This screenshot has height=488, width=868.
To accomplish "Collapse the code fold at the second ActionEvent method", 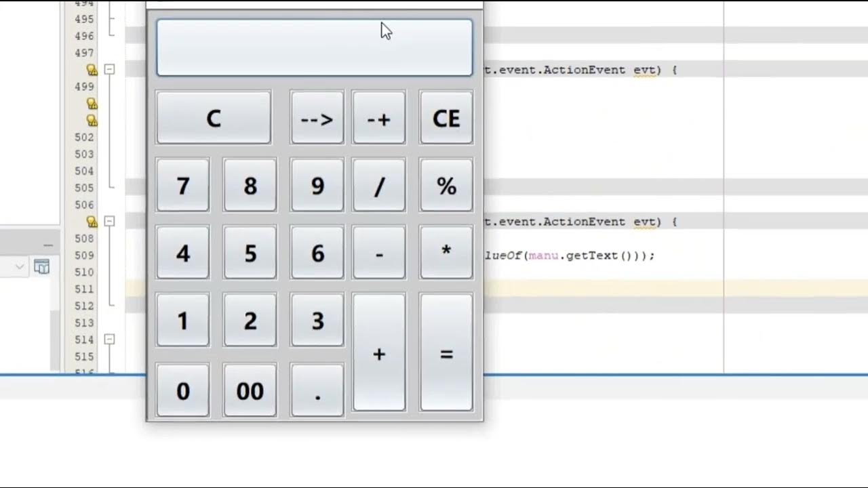I will pos(109,221).
